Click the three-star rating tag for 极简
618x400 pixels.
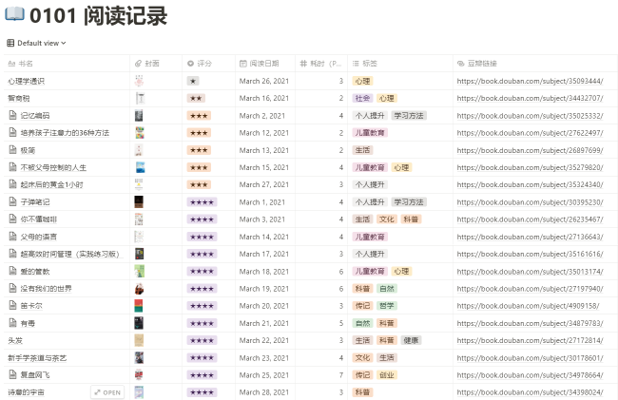point(199,150)
